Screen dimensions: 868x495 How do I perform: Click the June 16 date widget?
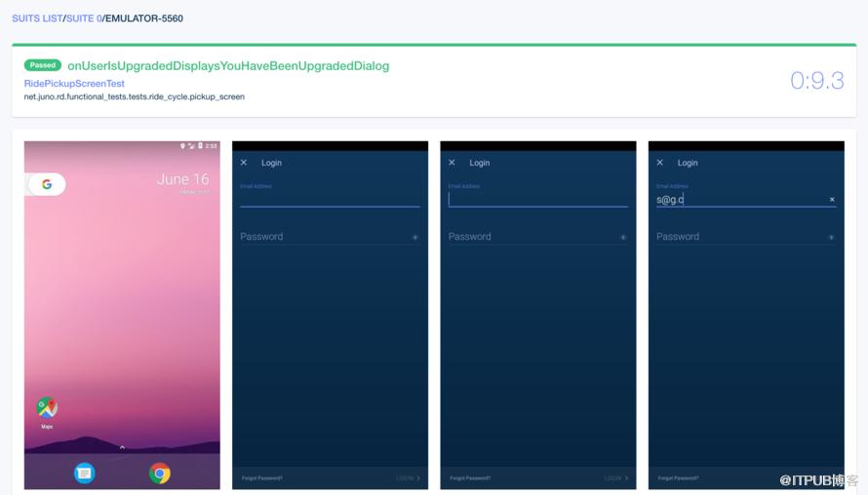182,179
